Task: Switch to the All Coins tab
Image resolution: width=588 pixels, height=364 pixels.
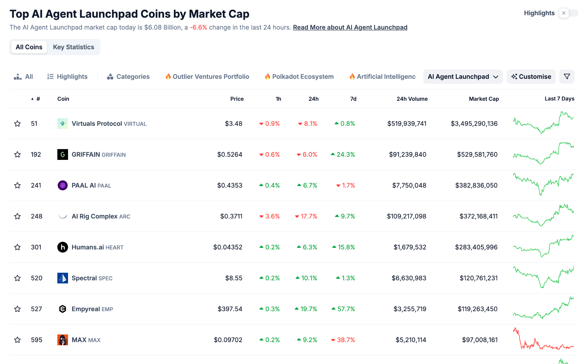Action: click(x=29, y=47)
